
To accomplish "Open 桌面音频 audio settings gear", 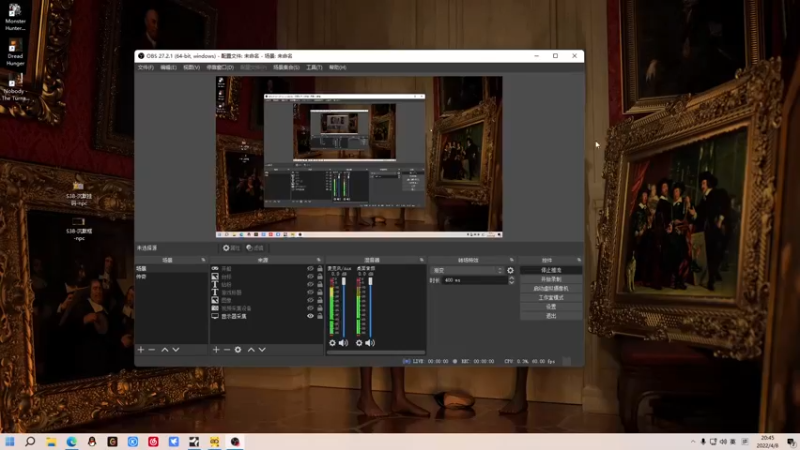I will pyautogui.click(x=359, y=343).
